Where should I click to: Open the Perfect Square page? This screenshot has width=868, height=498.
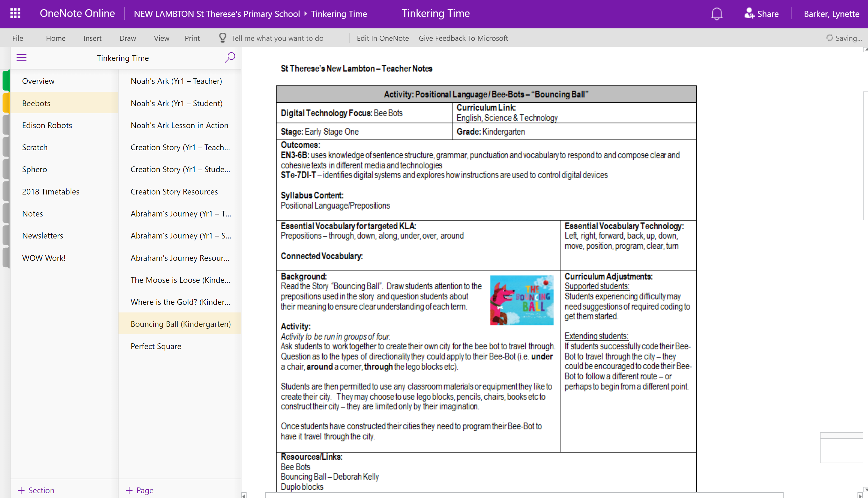(179, 346)
